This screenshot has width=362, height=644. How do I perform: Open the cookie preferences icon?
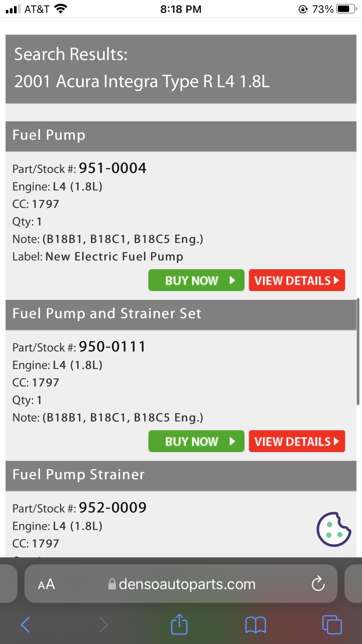[x=334, y=529]
